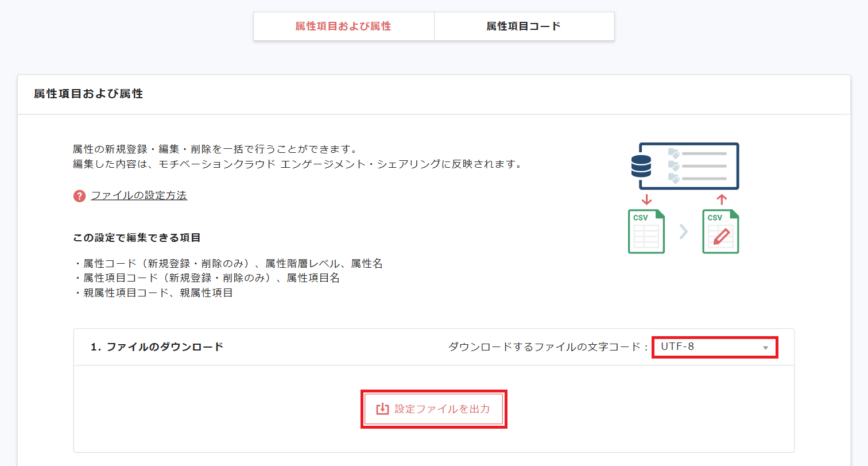Click the red question mark help icon

click(79, 195)
